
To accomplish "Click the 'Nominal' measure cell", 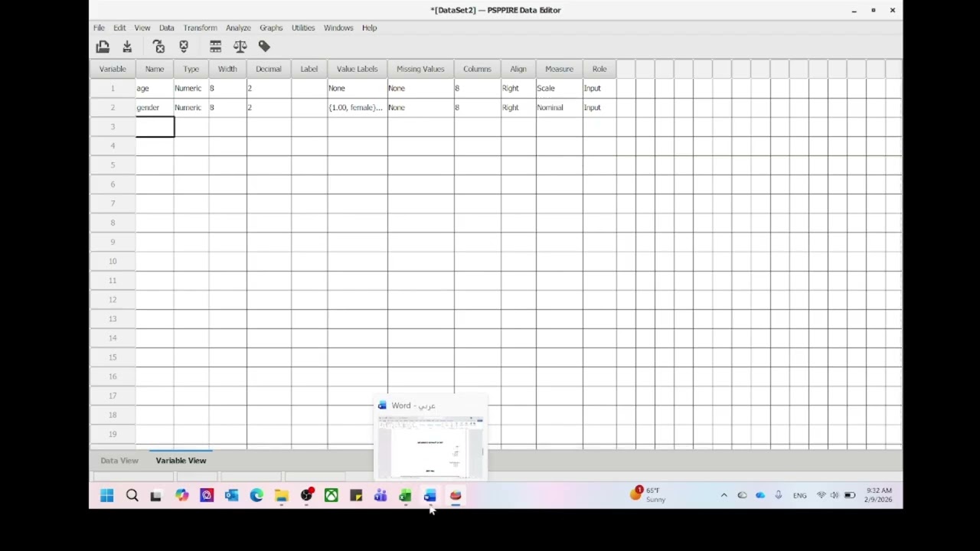I will pyautogui.click(x=559, y=107).
